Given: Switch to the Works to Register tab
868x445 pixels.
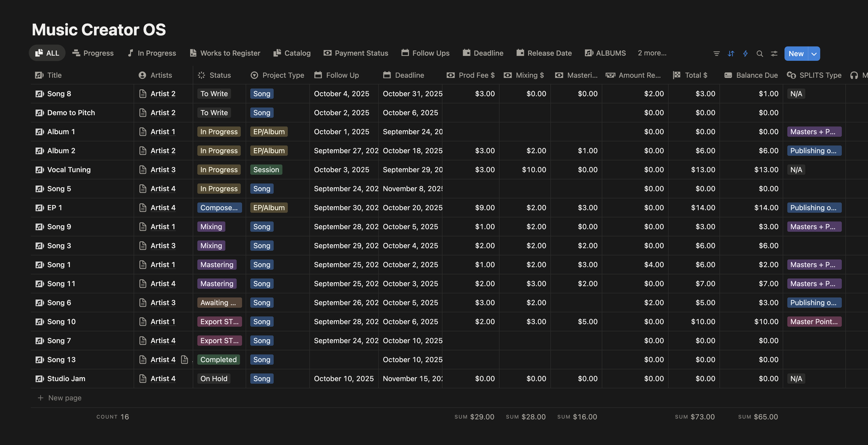Looking at the screenshot, I should tap(225, 53).
